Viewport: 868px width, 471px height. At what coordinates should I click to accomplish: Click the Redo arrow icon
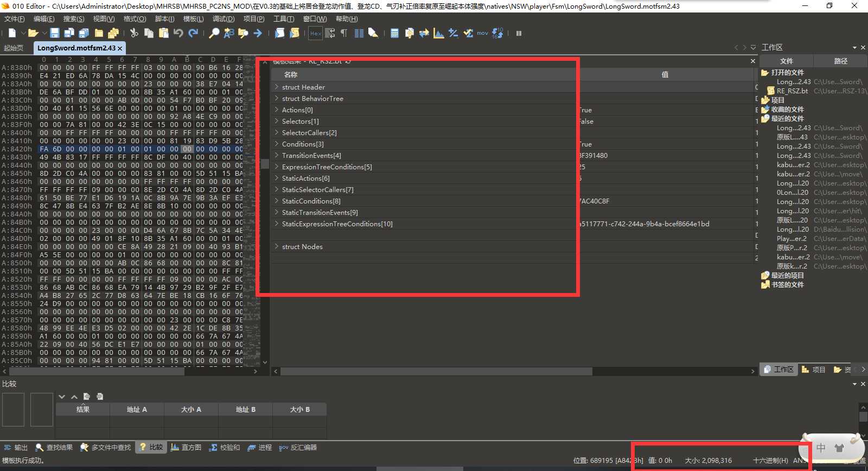coord(193,33)
